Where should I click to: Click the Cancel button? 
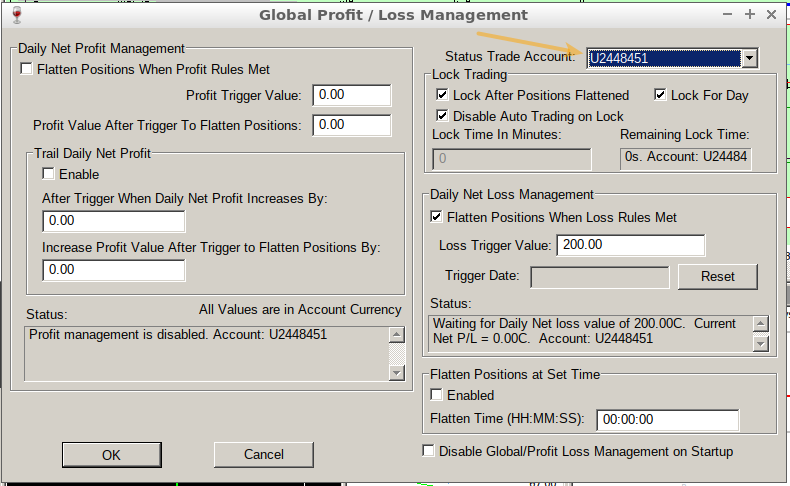264,454
